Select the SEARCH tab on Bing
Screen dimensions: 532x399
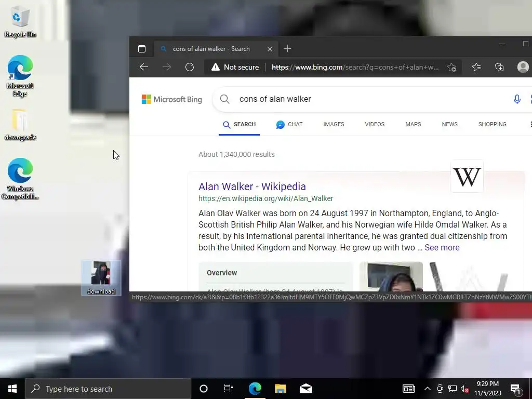tap(239, 125)
